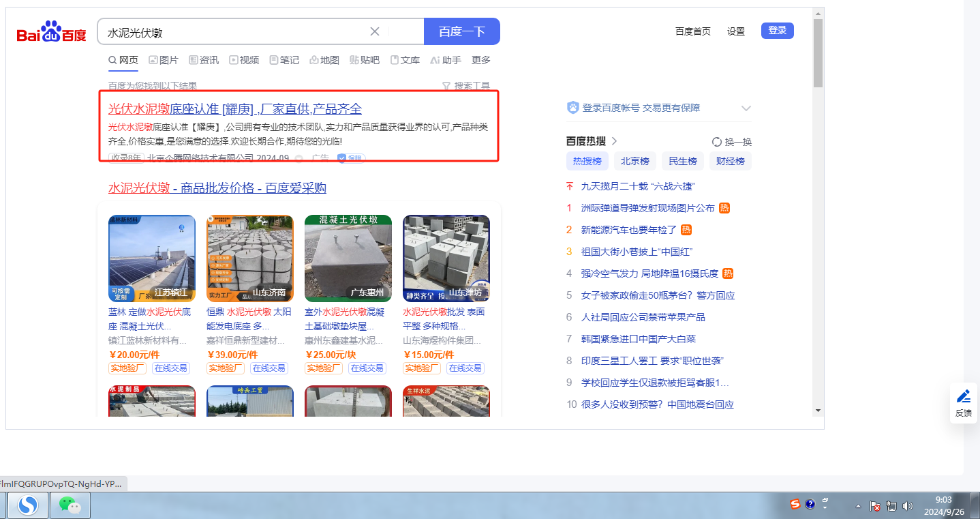Click the 登录 login button
Screen dimensions: 980x519
pyautogui.click(x=778, y=31)
